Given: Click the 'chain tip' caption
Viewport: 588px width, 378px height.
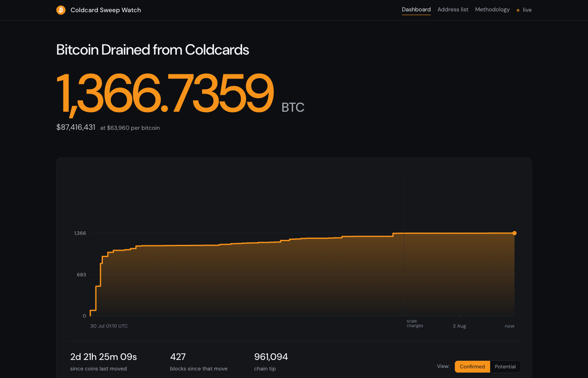Looking at the screenshot, I should (x=265, y=369).
